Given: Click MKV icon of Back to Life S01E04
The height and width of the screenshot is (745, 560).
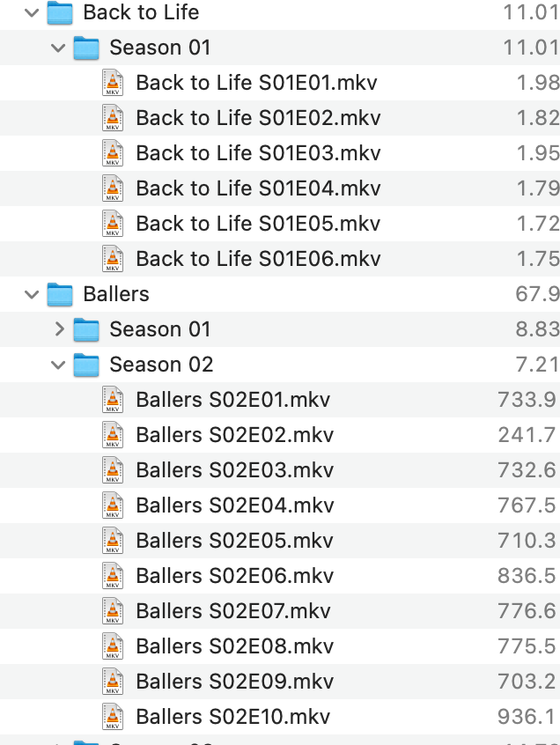Looking at the screenshot, I should 113,188.
